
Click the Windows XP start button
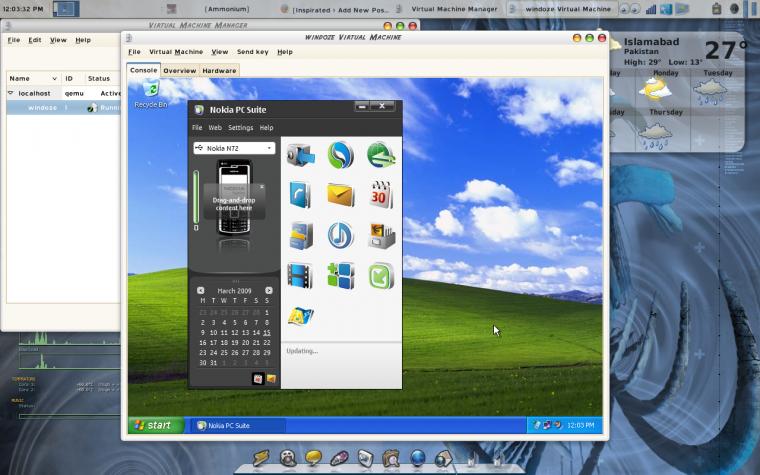click(156, 425)
